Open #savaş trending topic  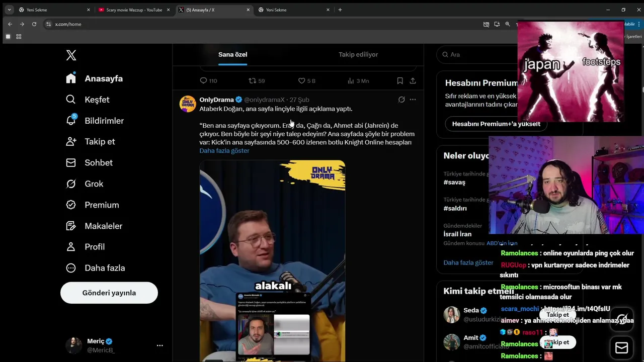tap(454, 182)
